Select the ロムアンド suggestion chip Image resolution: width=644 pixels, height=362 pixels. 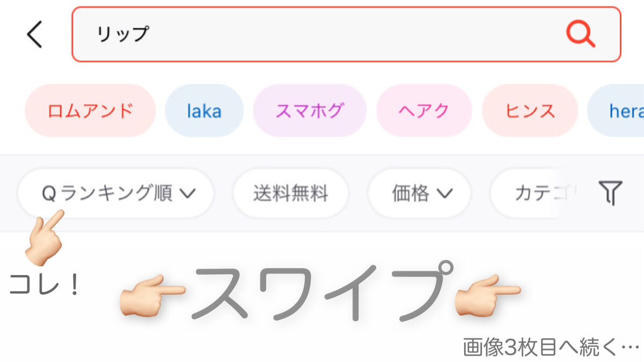tap(89, 110)
